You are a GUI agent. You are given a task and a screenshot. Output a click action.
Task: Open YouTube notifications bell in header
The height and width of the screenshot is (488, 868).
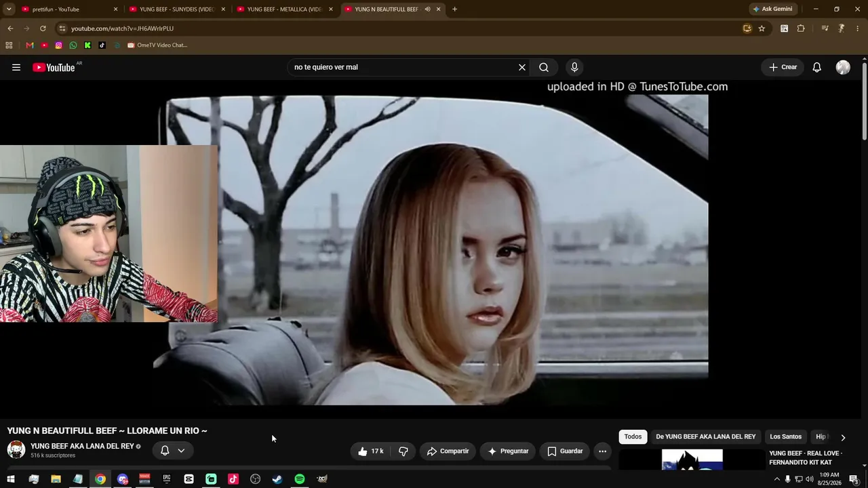817,67
